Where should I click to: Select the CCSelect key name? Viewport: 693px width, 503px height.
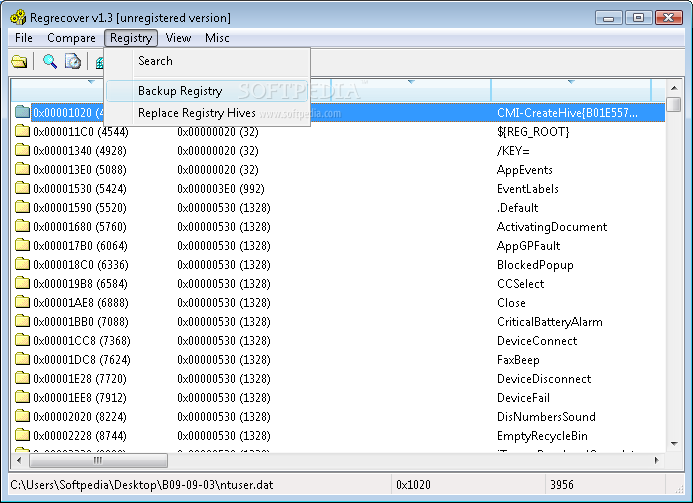point(521,284)
